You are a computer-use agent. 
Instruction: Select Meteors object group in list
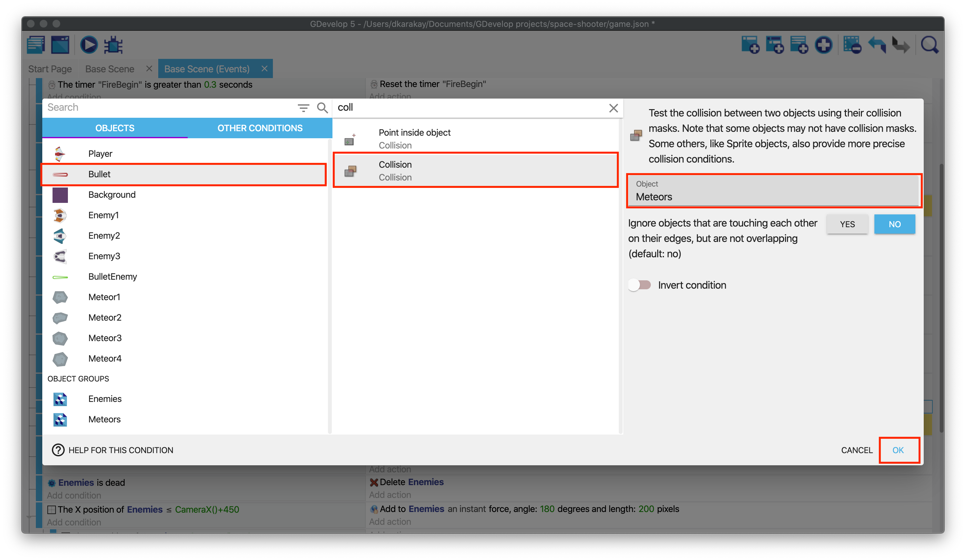tap(104, 419)
